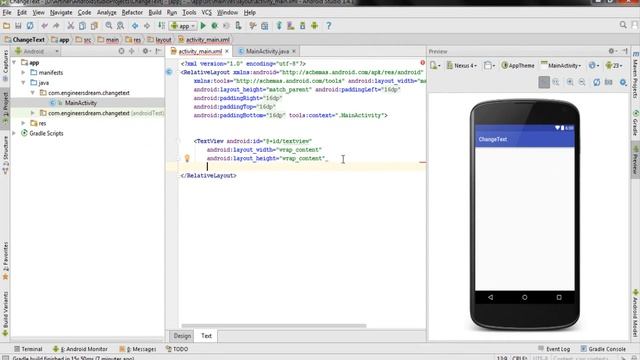Open MainActivity selector in Preview
The height and width of the screenshot is (360, 640).
[x=561, y=65]
